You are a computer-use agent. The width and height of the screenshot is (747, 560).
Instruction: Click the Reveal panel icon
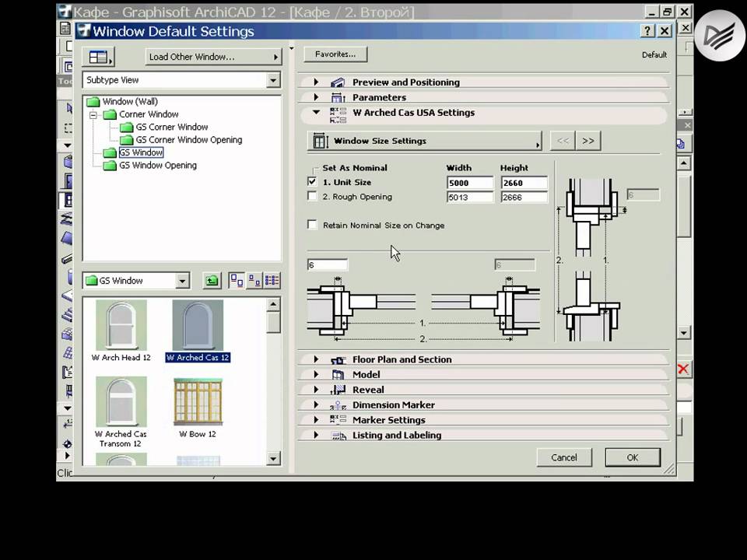pyautogui.click(x=338, y=390)
